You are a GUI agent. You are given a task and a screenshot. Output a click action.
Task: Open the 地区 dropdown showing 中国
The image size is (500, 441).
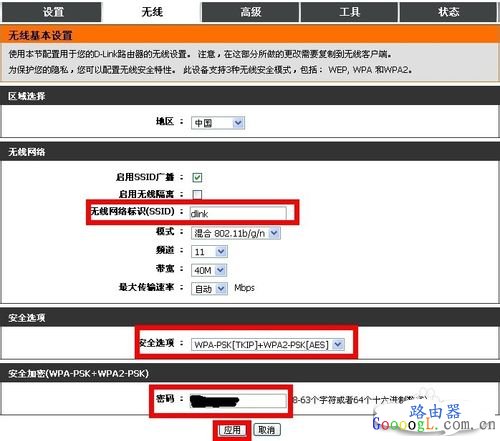click(218, 123)
